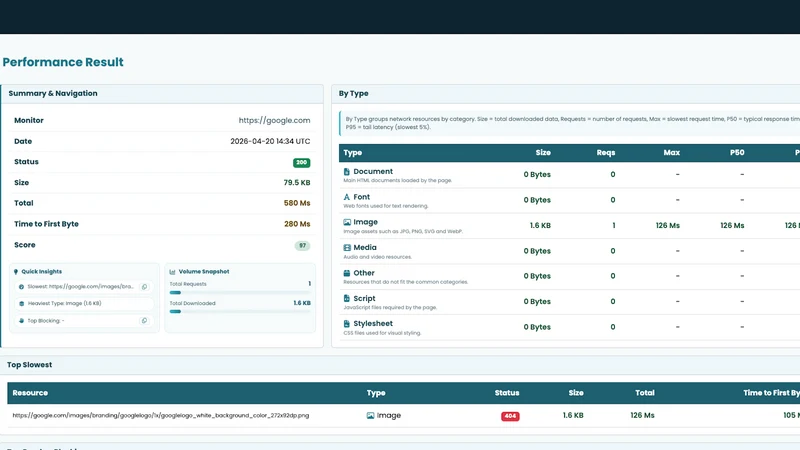Click the Heaviest Type insight icon
Image resolution: width=800 pixels, height=450 pixels.
pos(21,304)
